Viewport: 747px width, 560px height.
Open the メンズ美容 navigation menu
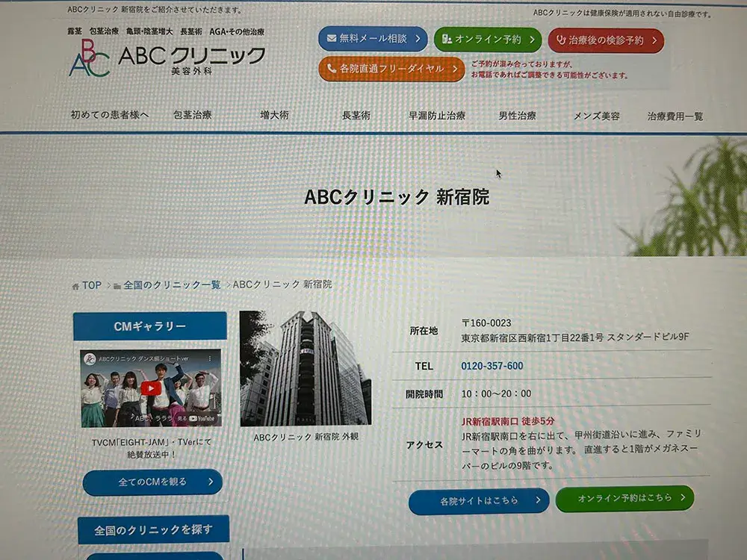[596, 116]
